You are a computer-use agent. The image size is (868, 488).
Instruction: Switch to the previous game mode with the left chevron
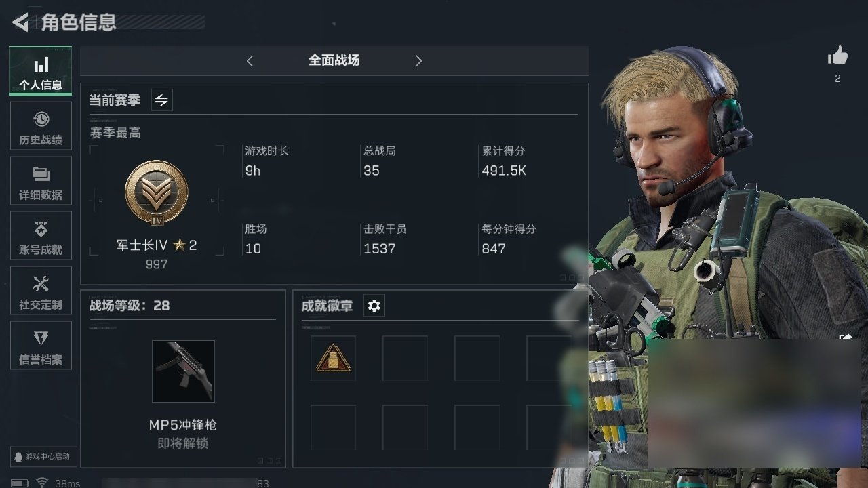pos(250,61)
